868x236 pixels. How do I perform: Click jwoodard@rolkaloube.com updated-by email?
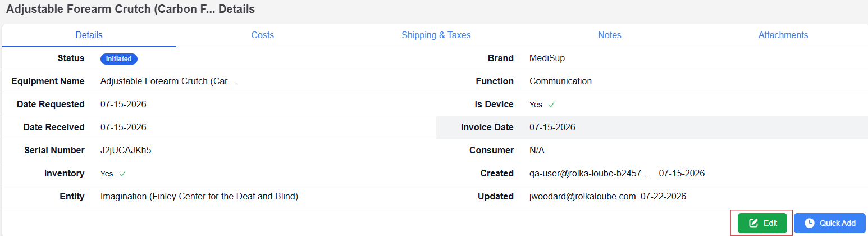point(583,197)
